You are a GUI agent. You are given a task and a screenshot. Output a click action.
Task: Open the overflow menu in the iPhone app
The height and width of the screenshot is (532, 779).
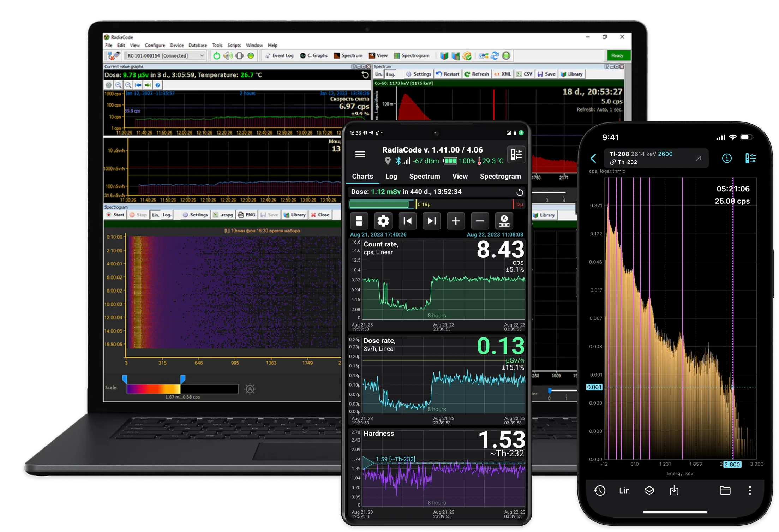[750, 490]
